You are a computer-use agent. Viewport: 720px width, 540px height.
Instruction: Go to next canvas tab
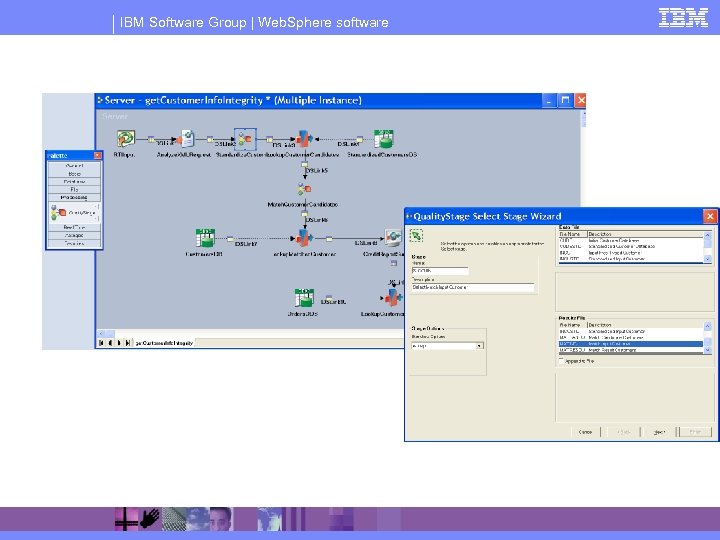tap(119, 343)
